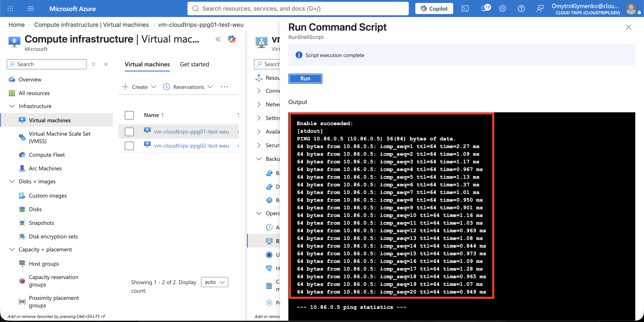The height and width of the screenshot is (322, 644).
Task: Click 'Script execution complete' info message
Action: click(x=335, y=55)
